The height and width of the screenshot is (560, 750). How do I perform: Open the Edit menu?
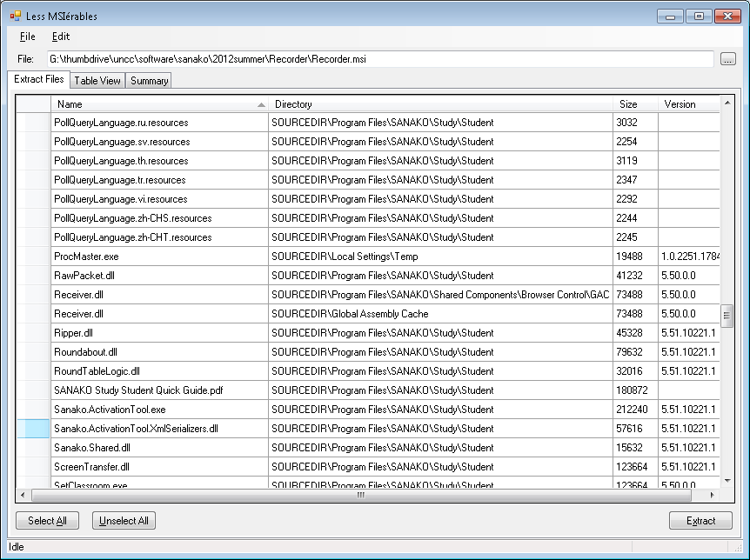[60, 37]
